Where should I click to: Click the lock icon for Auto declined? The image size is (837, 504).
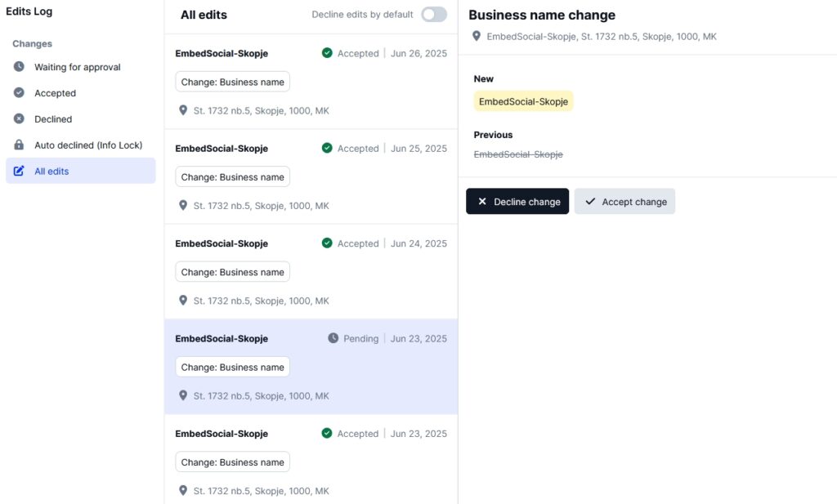[19, 145]
